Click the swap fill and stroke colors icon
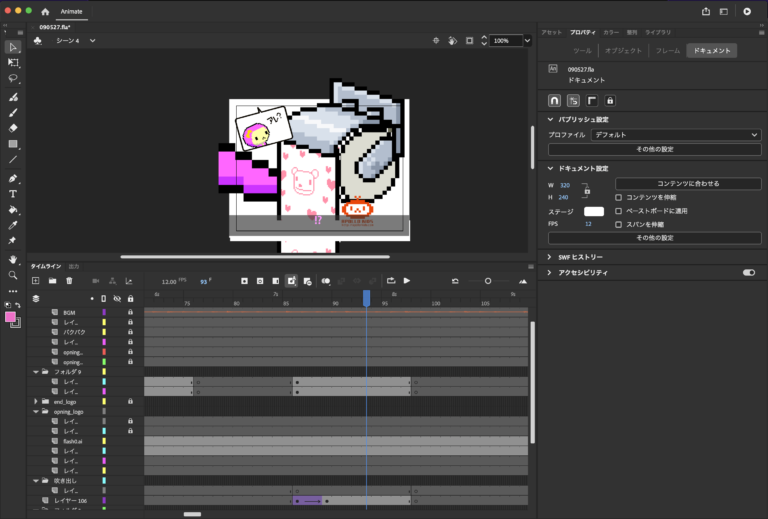 click(18, 305)
